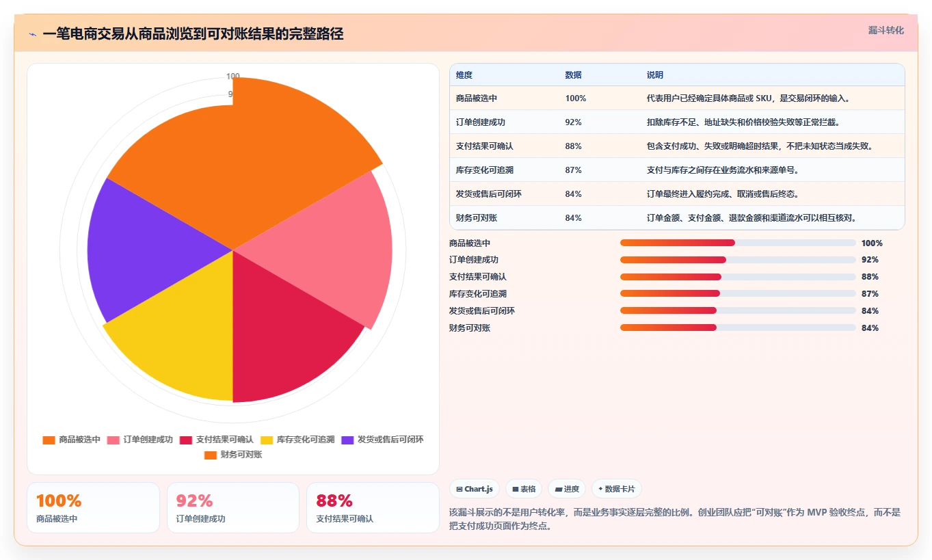The height and width of the screenshot is (560, 932).
Task: Click the 漏斗转化 label in the header
Action: [x=886, y=30]
